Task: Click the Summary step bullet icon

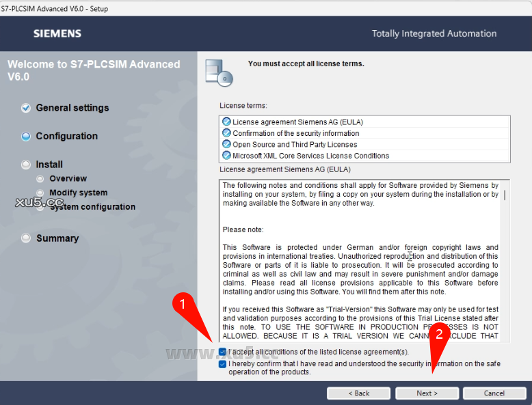Action: pyautogui.click(x=26, y=238)
